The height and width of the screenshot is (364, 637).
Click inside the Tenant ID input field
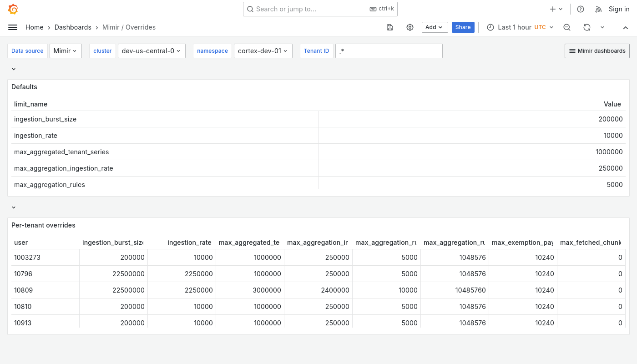point(389,51)
